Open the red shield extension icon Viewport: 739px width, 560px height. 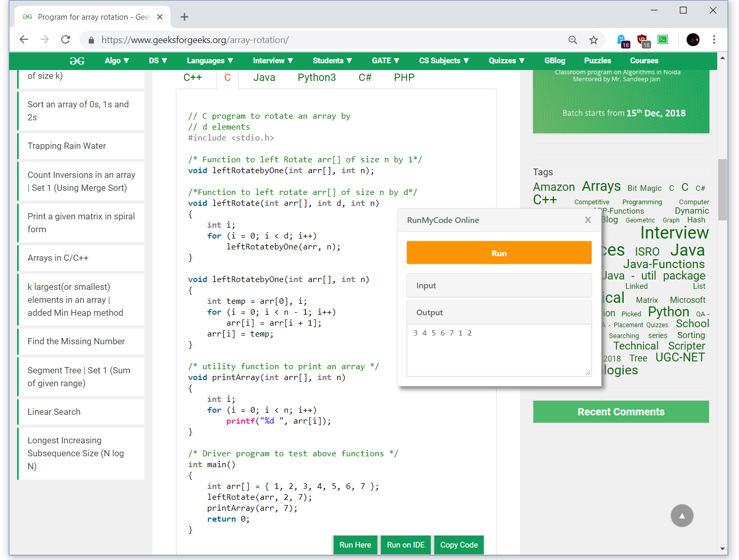click(x=643, y=40)
